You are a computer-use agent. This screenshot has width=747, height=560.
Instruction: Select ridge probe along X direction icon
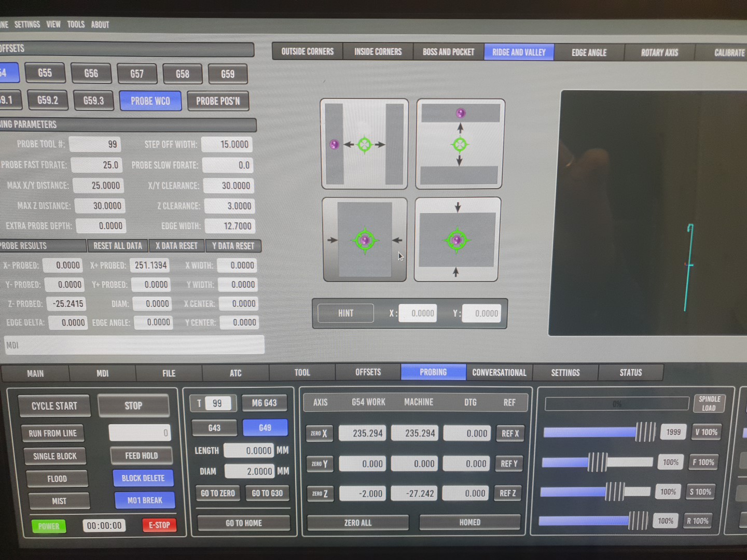(x=365, y=240)
